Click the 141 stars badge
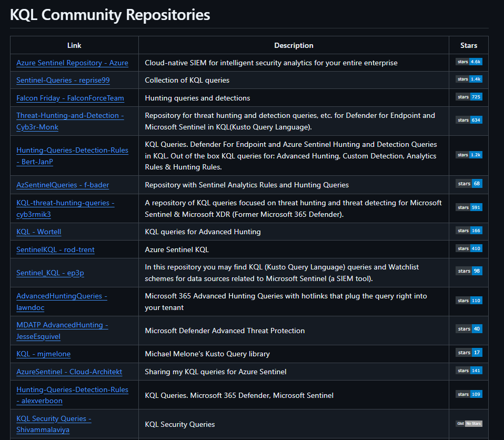 pyautogui.click(x=469, y=371)
